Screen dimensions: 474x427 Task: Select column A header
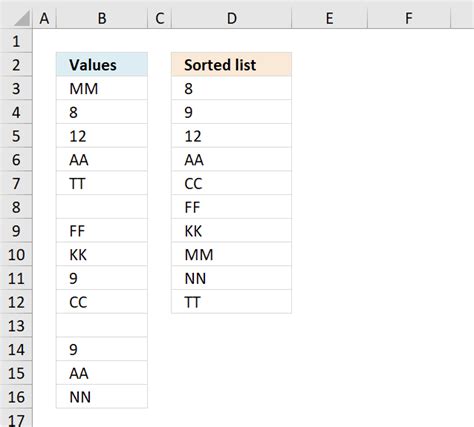click(x=44, y=18)
